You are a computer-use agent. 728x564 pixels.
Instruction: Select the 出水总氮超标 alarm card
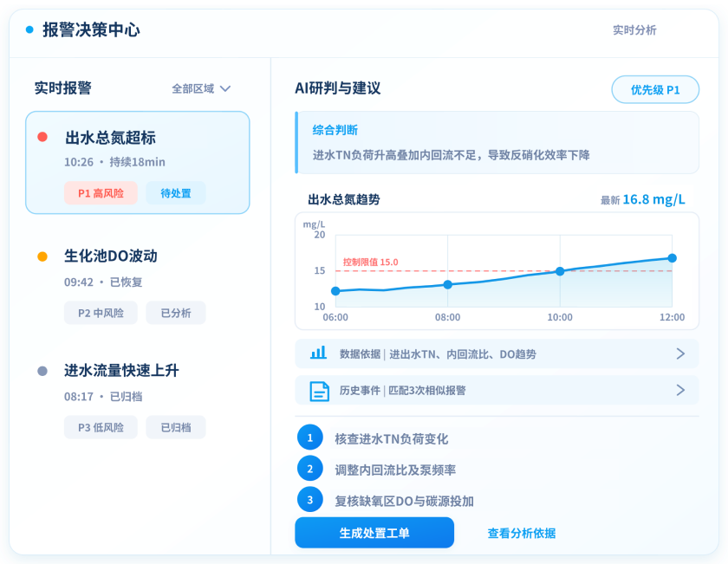pos(138,163)
